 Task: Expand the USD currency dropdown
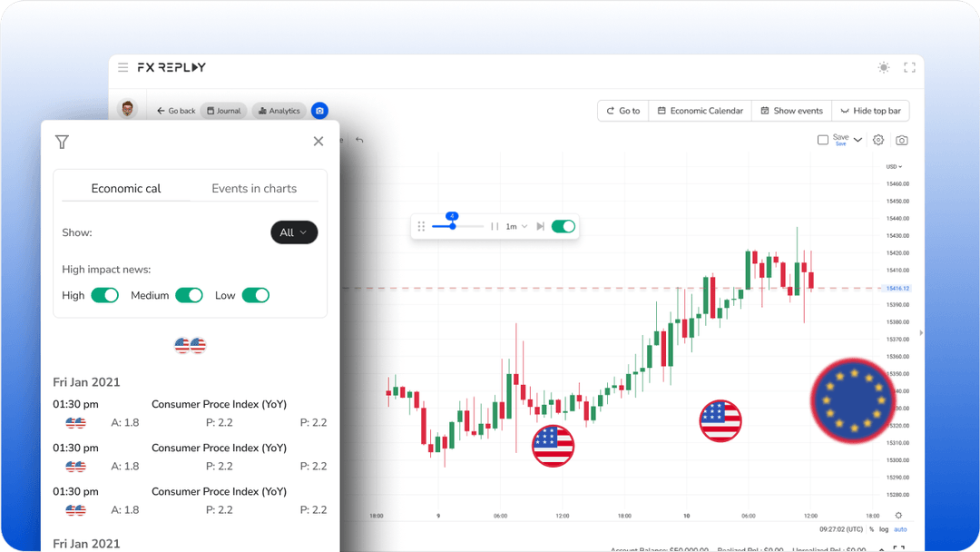(x=893, y=166)
